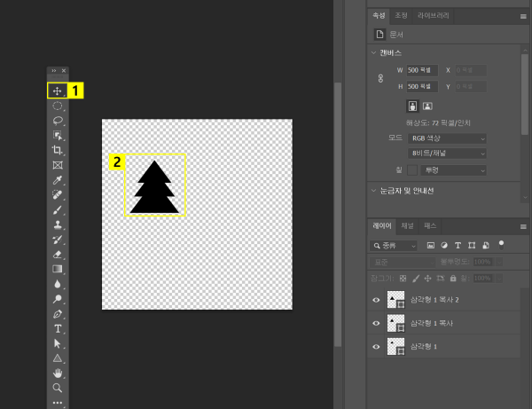Switch to the 조정 tab
Image resolution: width=532 pixels, height=409 pixels.
coord(401,16)
